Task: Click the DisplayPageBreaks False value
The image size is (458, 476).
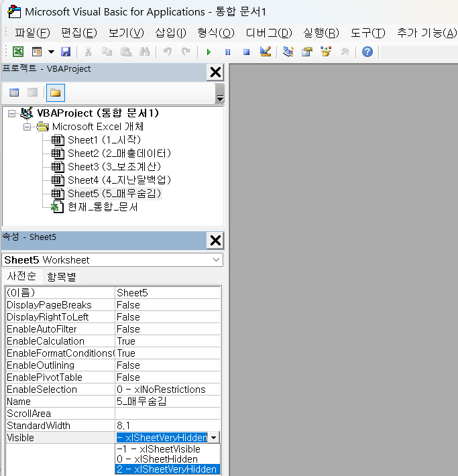Action: coord(168,305)
